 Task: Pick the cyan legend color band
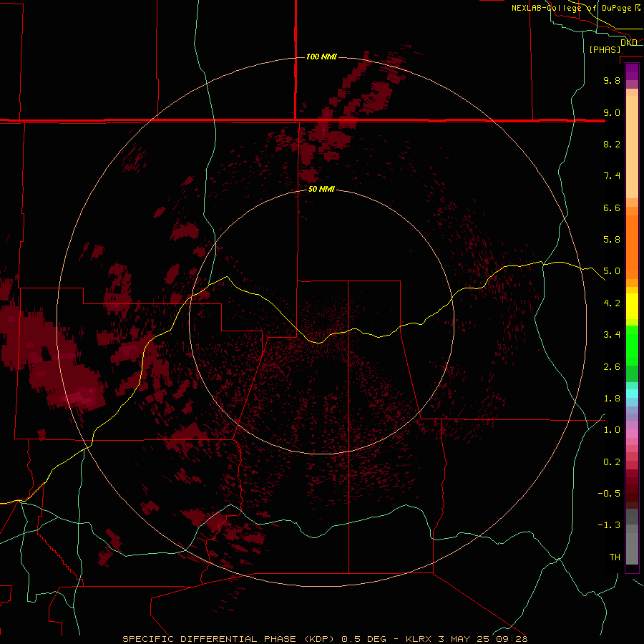[632, 394]
